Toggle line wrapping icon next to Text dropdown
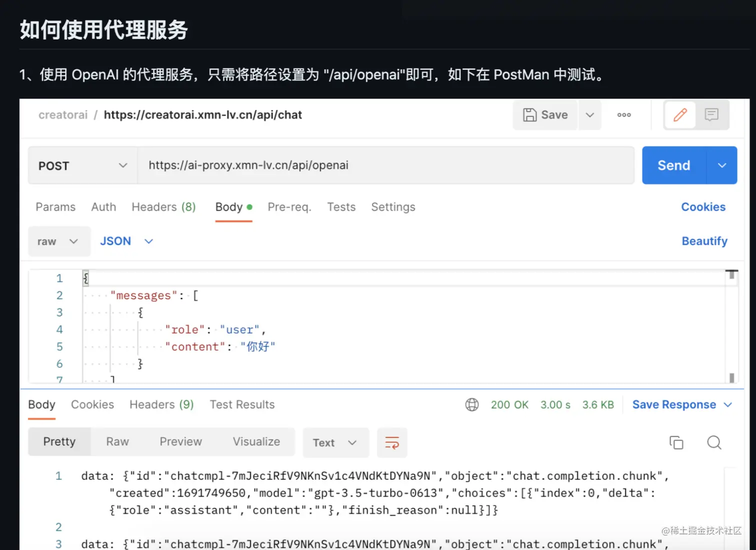This screenshot has height=550, width=756. click(392, 443)
